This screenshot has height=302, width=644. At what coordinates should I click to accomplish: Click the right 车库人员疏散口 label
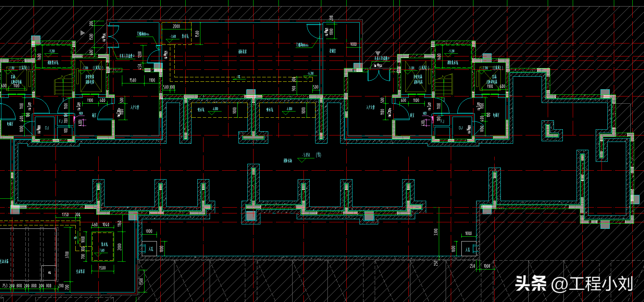(x=382, y=59)
